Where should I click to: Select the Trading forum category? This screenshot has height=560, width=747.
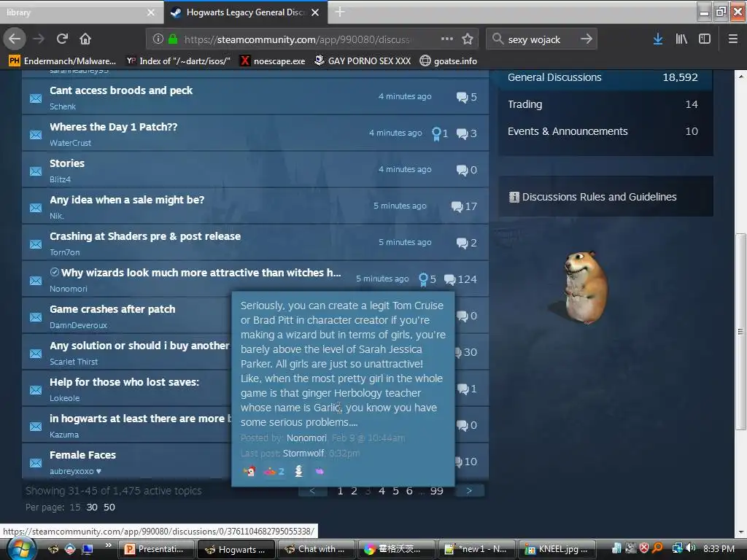point(605,104)
